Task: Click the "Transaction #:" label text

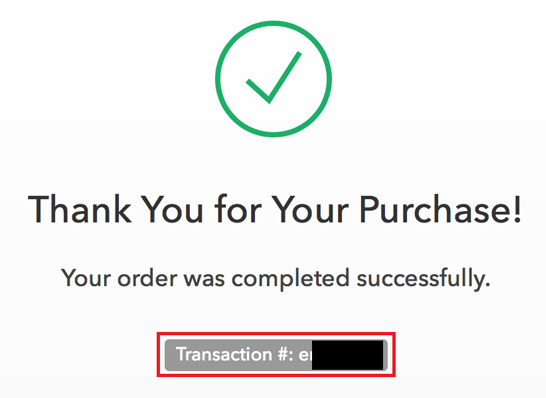Action: [235, 354]
